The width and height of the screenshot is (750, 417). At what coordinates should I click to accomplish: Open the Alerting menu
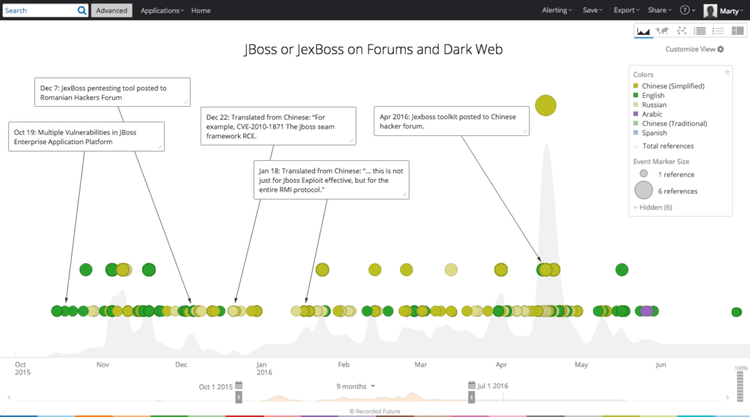[557, 10]
